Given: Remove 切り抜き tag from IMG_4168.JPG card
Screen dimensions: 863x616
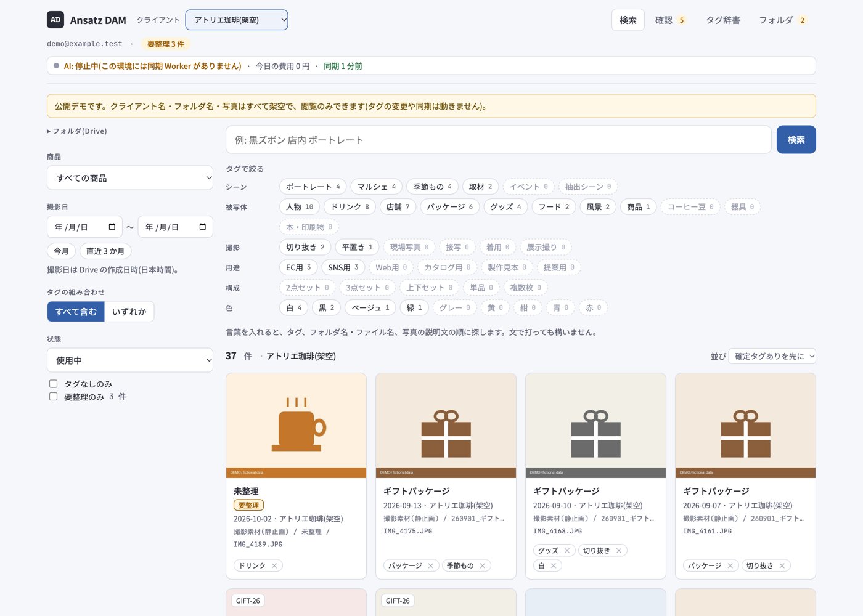Looking at the screenshot, I should coord(619,551).
